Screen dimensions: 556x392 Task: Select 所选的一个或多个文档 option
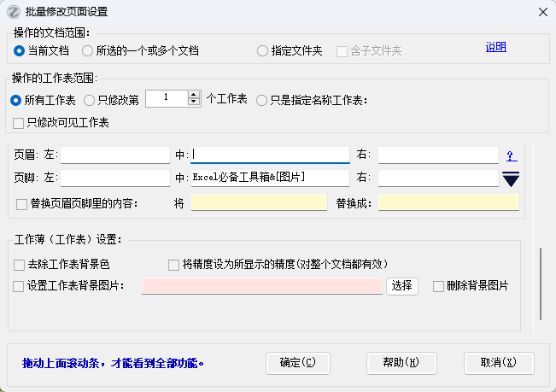[87, 51]
